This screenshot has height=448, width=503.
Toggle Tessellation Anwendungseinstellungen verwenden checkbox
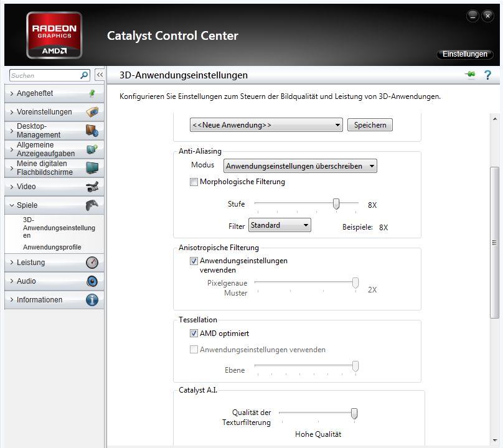(x=194, y=350)
